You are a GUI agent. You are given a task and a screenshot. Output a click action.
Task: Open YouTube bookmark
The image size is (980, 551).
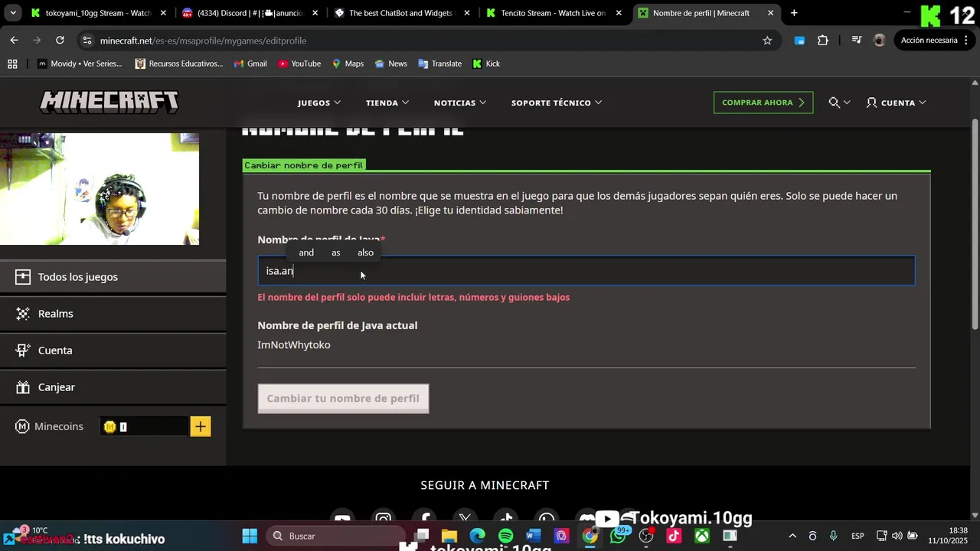click(x=299, y=64)
